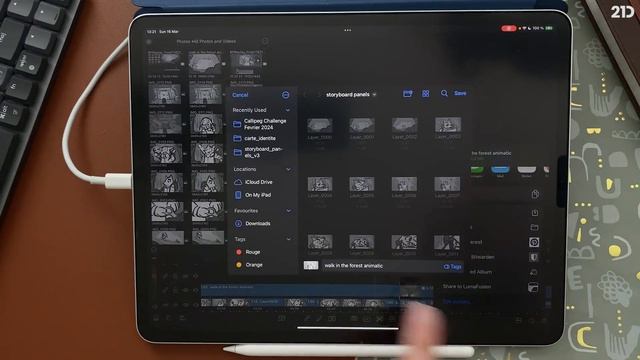Tap the Share to LumaFusion clapper icon
Viewport: 640px width, 360px height.
(x=533, y=288)
